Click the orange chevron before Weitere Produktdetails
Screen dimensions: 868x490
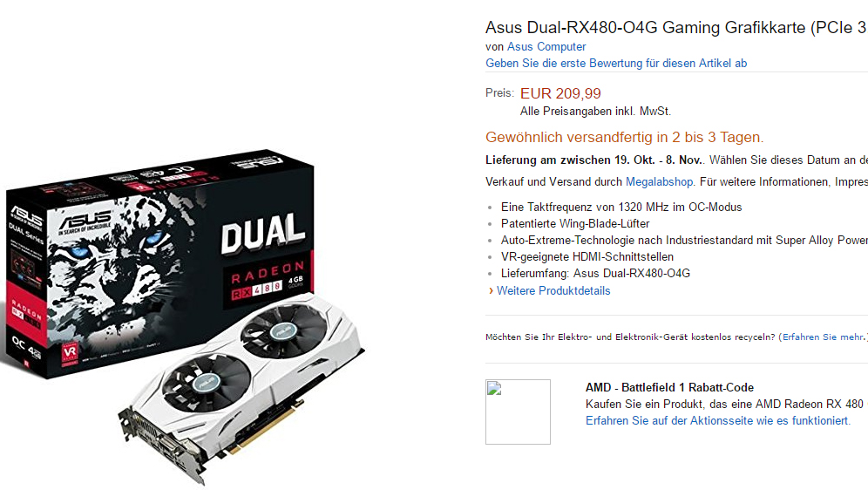coord(491,290)
